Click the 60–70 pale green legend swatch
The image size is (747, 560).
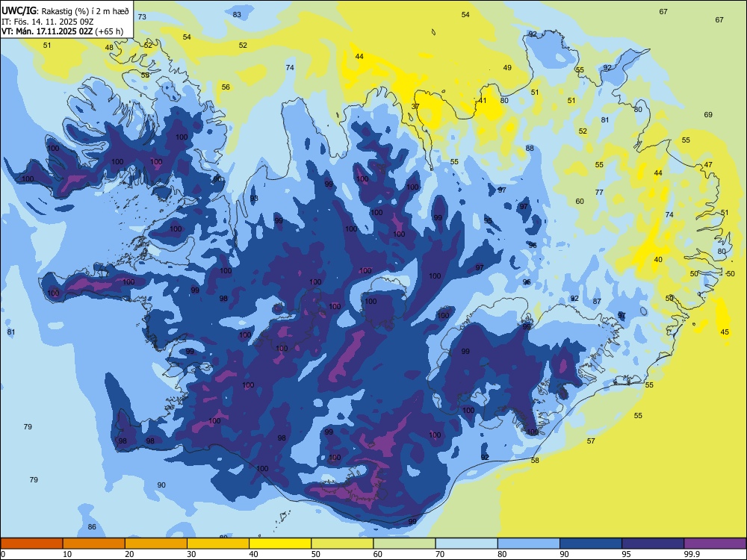click(404, 544)
